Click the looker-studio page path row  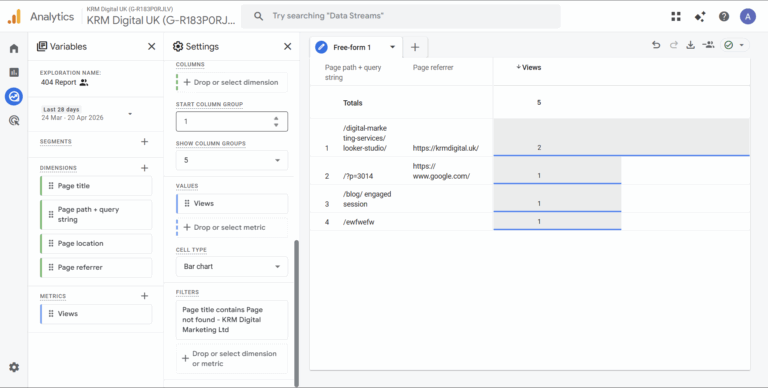[x=365, y=138]
